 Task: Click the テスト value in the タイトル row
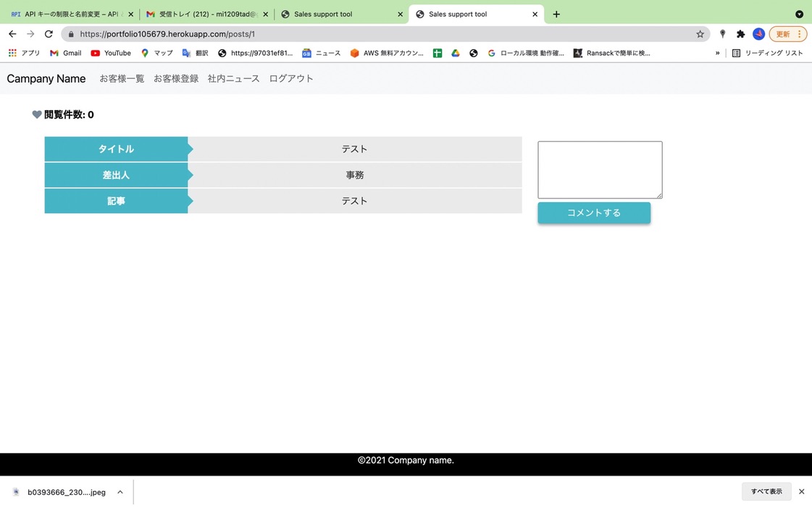pos(355,149)
